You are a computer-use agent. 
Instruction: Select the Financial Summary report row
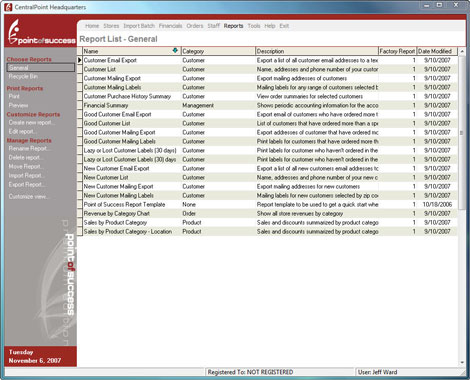click(267, 105)
